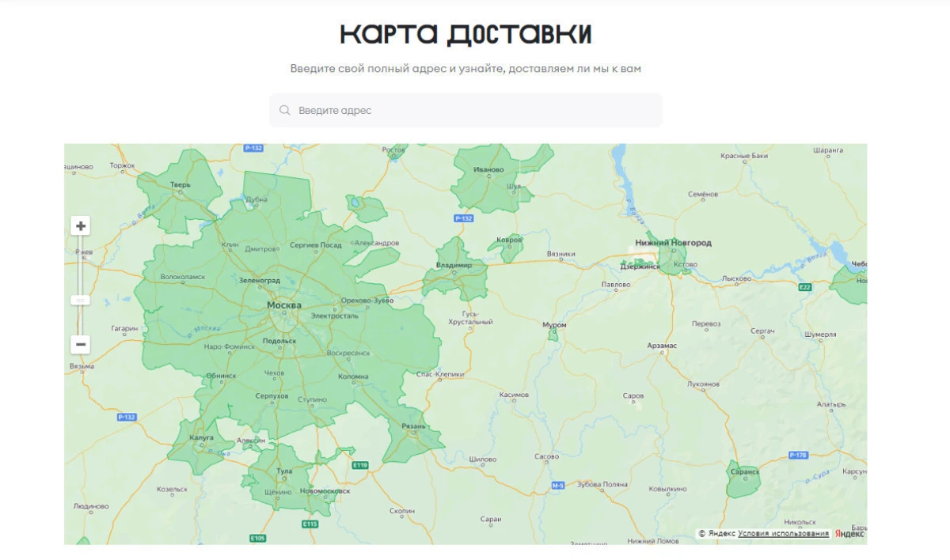This screenshot has height=560, width=950.
Task: Click the E105 road shield marker
Action: [257, 538]
